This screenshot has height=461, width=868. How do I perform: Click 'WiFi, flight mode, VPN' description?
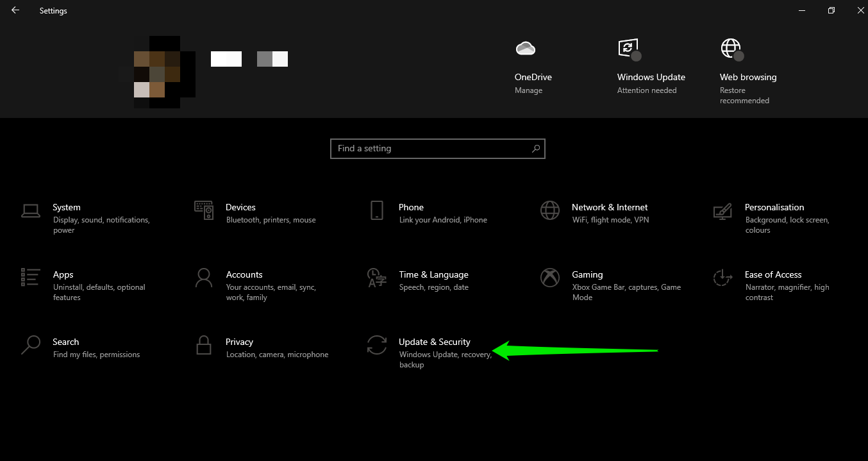611,220
